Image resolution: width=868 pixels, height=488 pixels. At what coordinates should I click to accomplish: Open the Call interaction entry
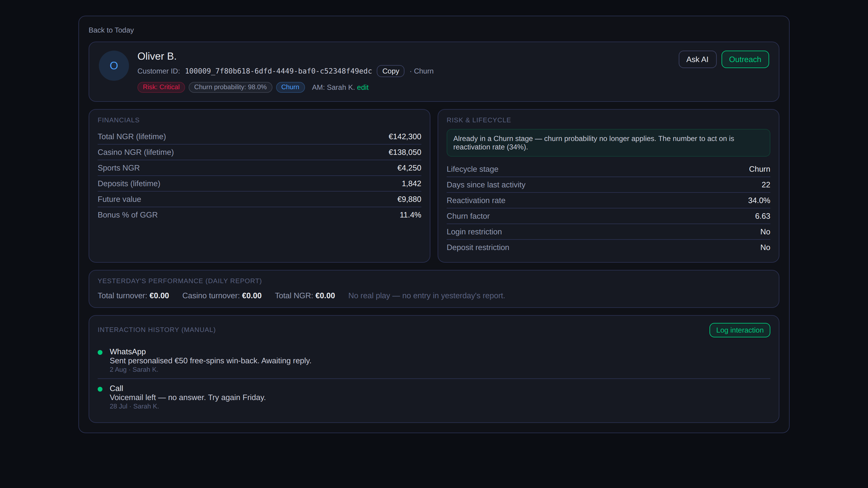433,397
